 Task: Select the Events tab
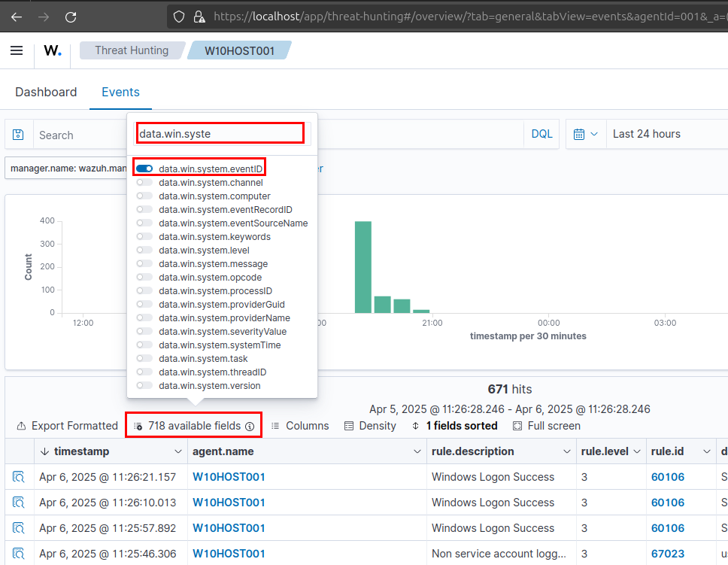[x=121, y=92]
